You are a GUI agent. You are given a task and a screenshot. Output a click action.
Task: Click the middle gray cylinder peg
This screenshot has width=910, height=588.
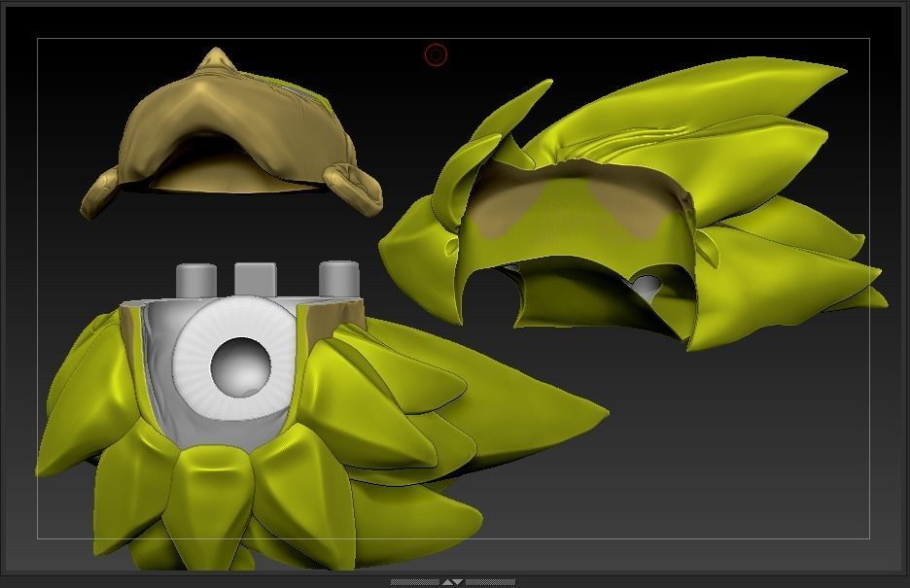click(256, 280)
